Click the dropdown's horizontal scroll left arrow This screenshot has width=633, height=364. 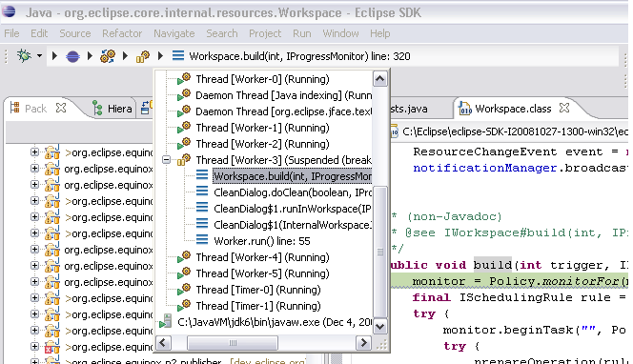point(163,343)
